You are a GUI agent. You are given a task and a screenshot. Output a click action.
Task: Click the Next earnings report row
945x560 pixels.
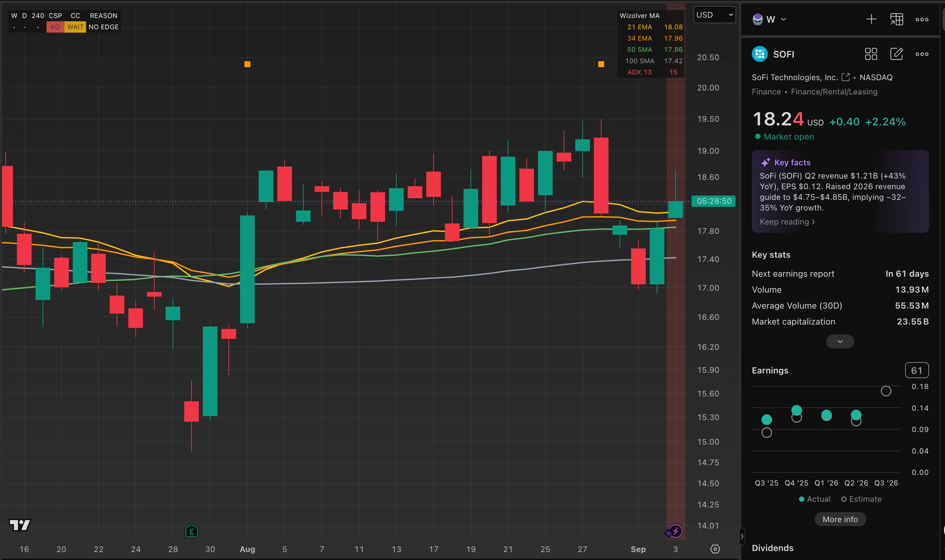[x=840, y=274]
